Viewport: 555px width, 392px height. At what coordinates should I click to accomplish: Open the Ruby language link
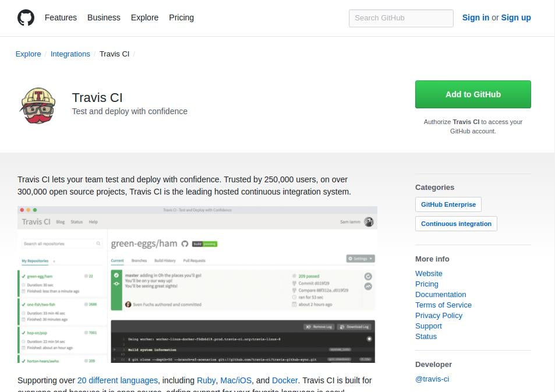(206, 380)
